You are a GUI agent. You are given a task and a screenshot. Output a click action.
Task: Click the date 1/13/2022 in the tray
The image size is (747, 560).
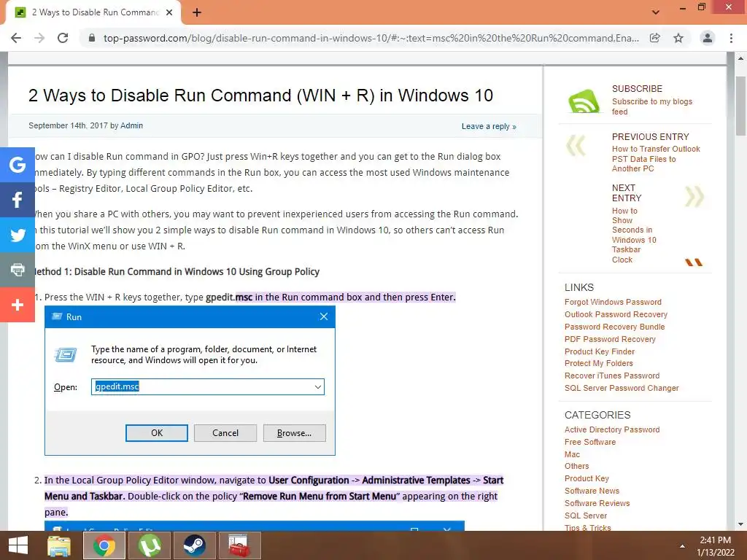point(715,553)
